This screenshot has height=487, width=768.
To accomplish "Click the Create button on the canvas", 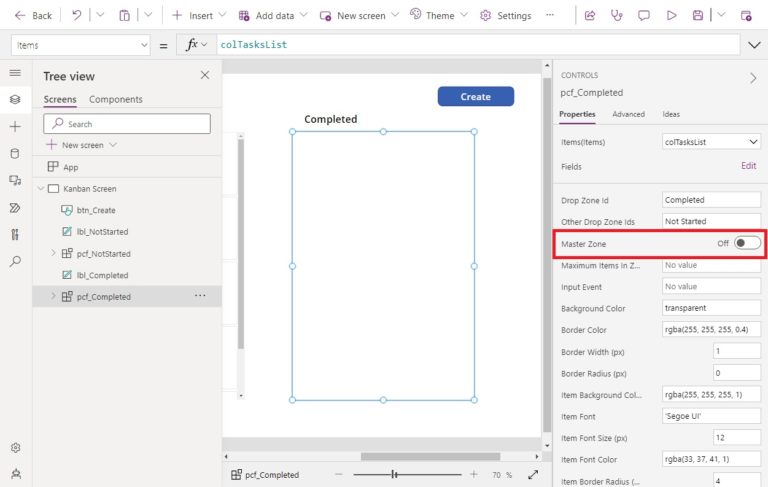I will coord(475,97).
